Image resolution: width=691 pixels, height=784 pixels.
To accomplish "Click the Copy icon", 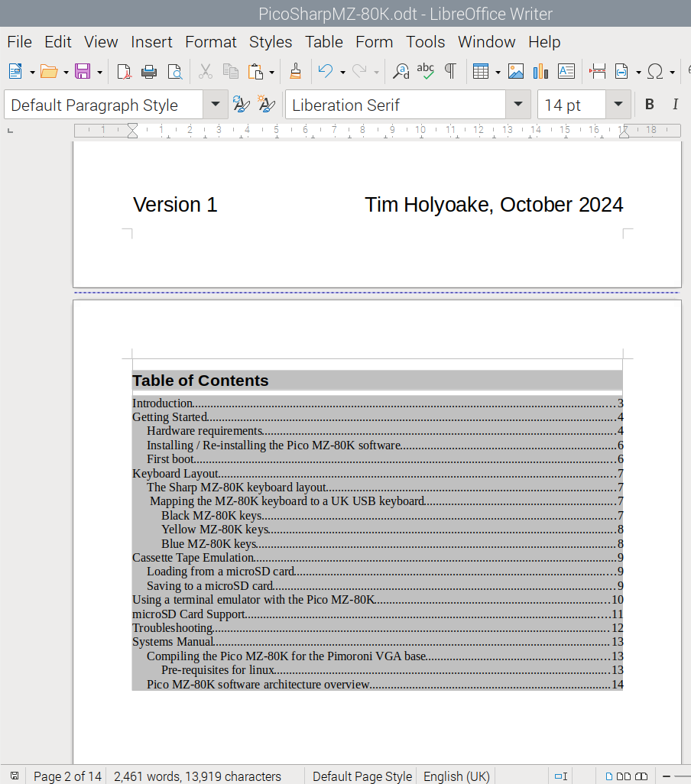I will (x=231, y=72).
